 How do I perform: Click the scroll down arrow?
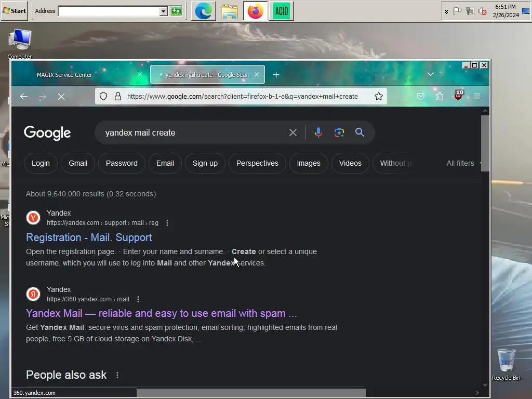click(485, 384)
